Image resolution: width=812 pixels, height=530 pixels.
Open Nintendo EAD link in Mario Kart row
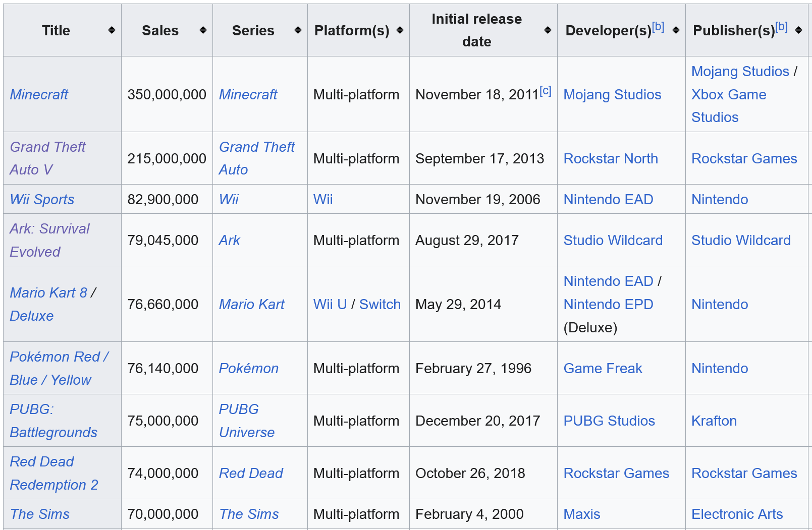608,281
